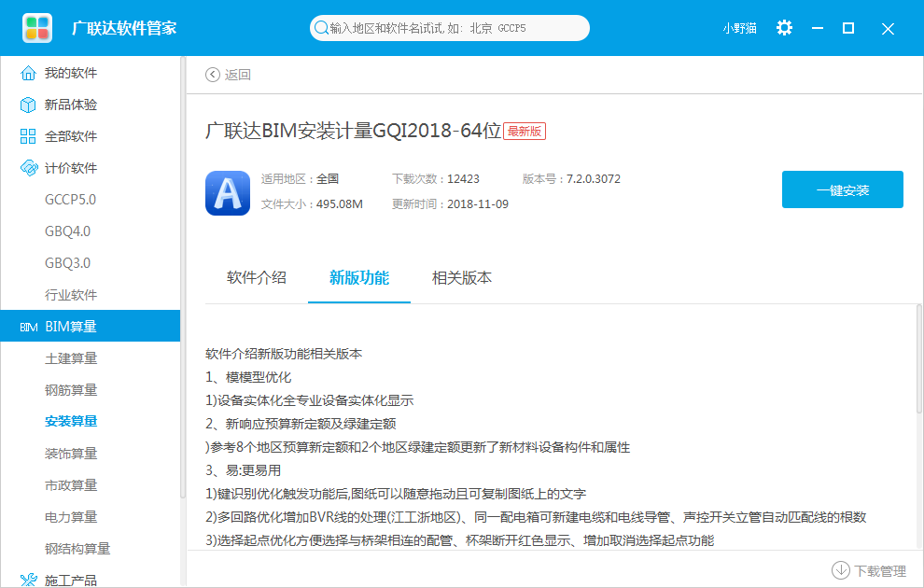This screenshot has height=588, width=924.
Task: Click the line 3、易:更易用
Action: (x=243, y=470)
